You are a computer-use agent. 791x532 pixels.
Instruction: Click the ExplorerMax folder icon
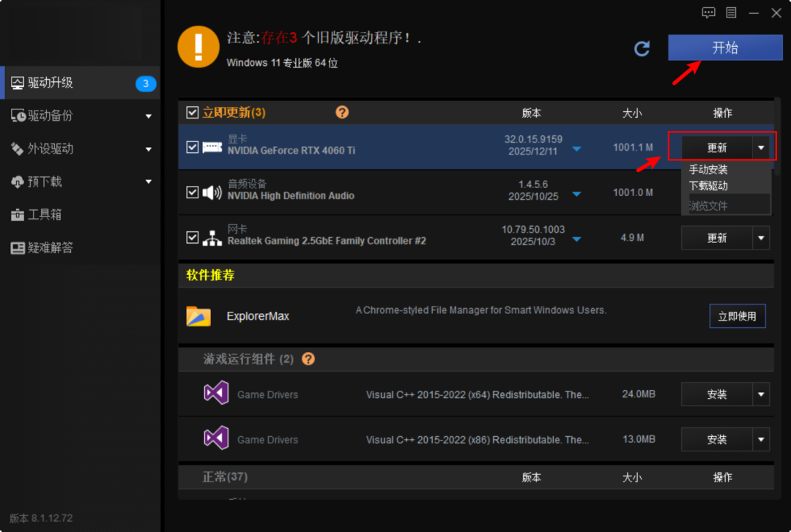[x=198, y=316]
